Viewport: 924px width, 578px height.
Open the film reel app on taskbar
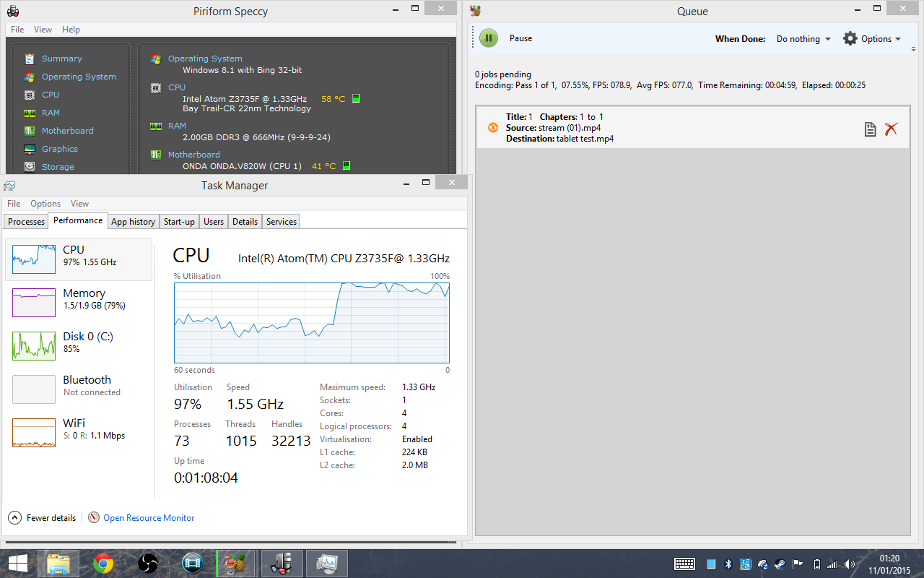[193, 564]
